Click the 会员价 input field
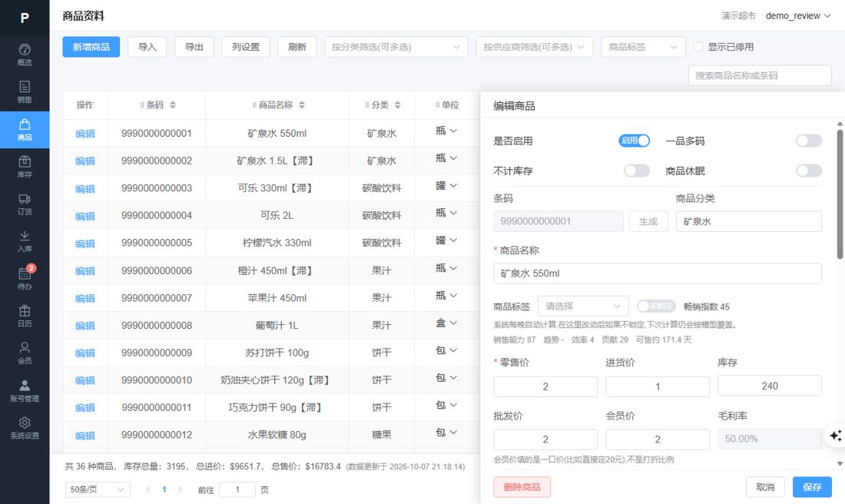This screenshot has height=504, width=845. (x=658, y=439)
